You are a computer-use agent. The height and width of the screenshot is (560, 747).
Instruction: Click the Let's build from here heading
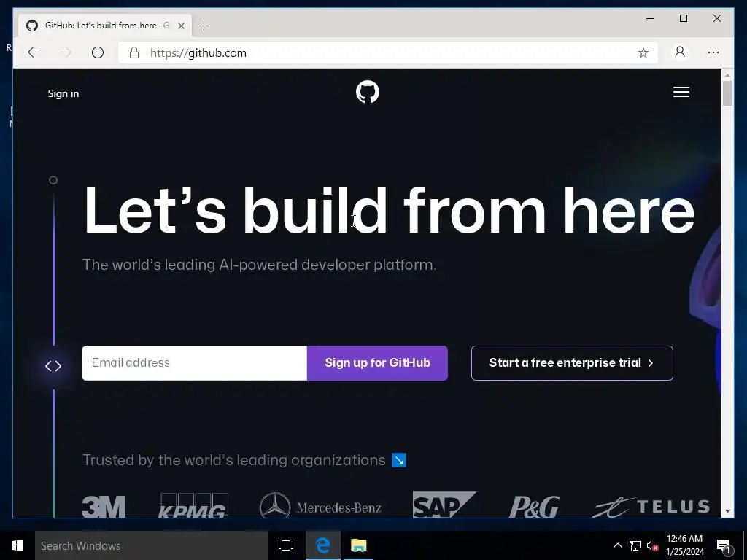coord(389,210)
